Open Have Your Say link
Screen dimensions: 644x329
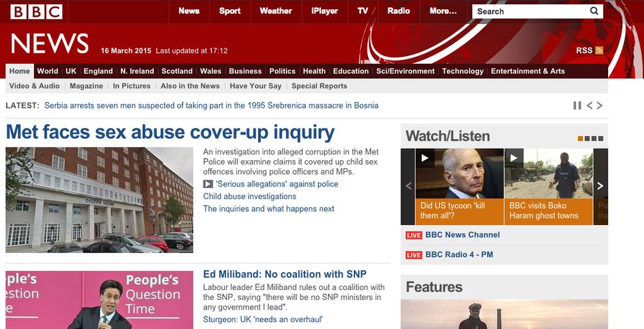coord(256,86)
